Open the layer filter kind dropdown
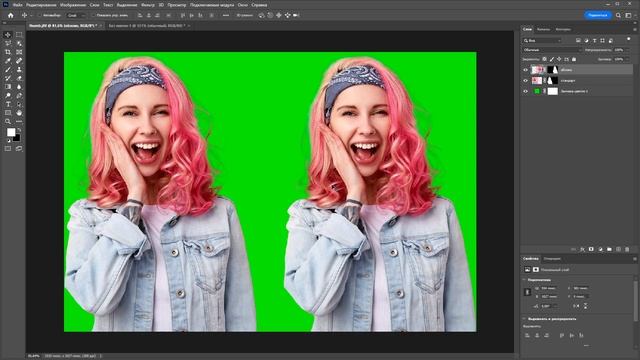This screenshot has height=360, width=640. point(543,40)
